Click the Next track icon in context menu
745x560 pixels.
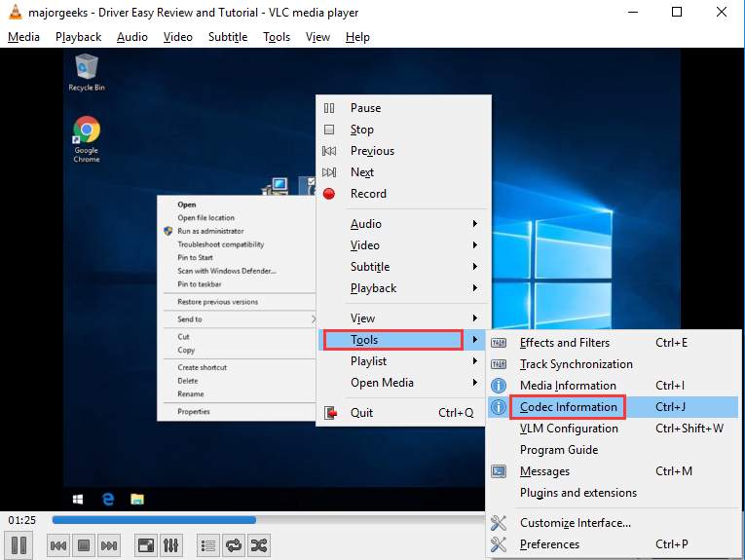(329, 172)
